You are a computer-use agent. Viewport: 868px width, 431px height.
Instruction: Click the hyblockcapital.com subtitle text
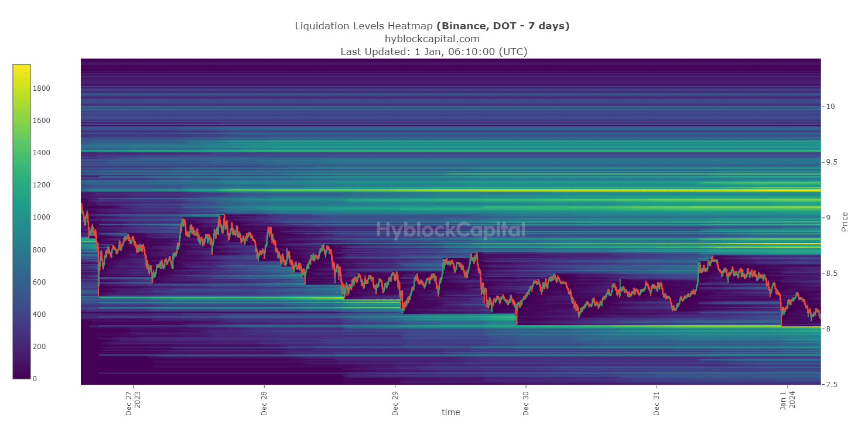point(432,39)
